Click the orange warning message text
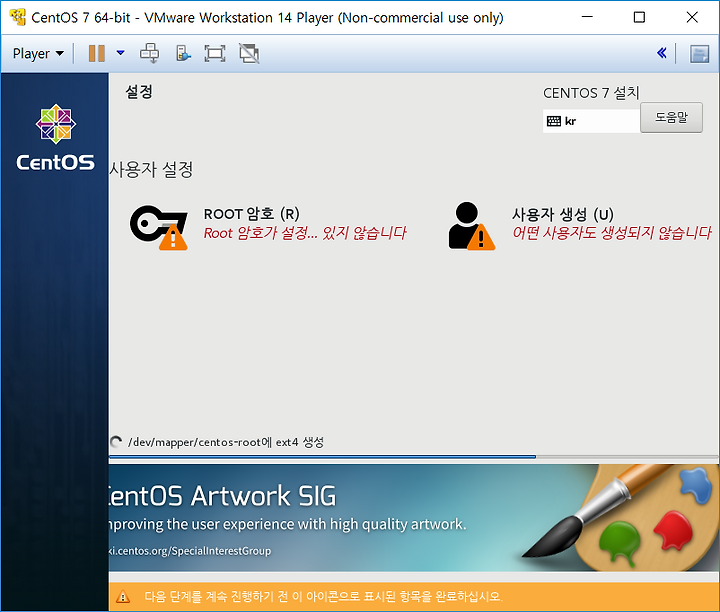Viewport: 720px width, 612px height. (323, 596)
